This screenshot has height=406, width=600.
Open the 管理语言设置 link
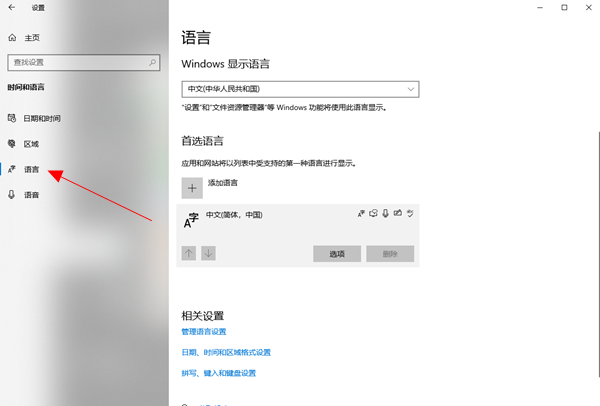coord(204,332)
